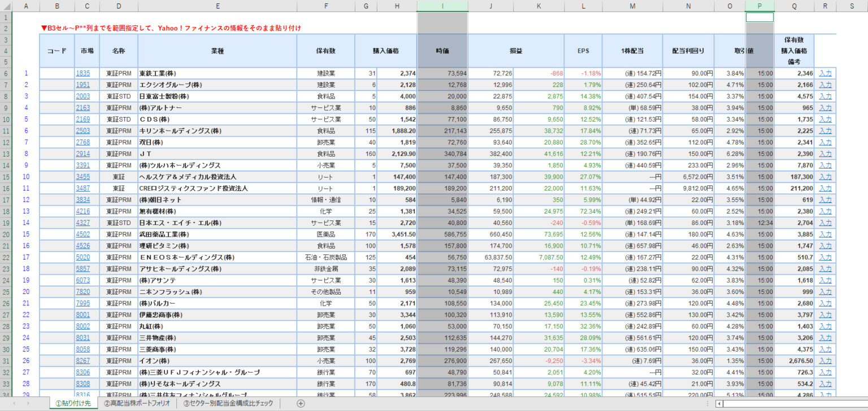Viewport: 868px width, 411px height.
Task: Click the tab bar resize handle dots
Action: 707,403
